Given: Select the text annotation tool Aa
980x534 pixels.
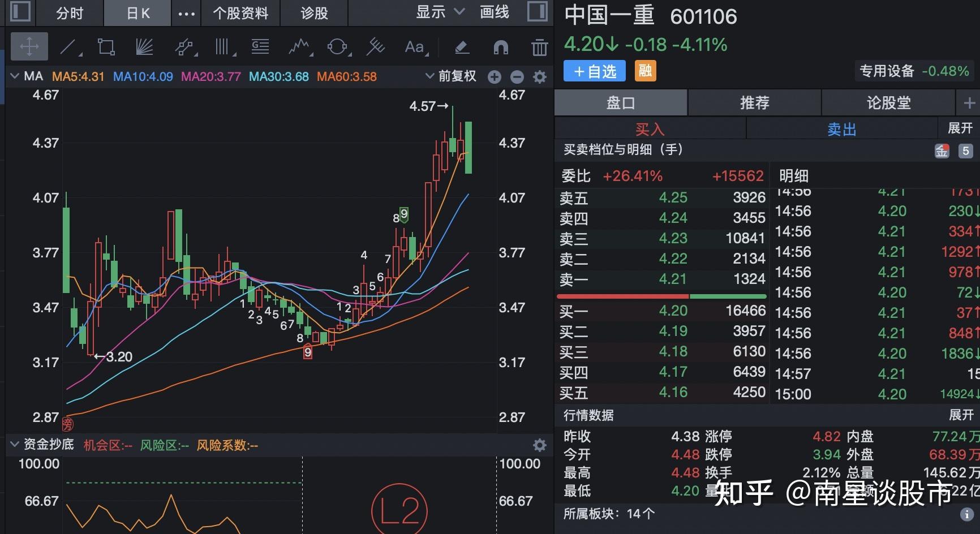Looking at the screenshot, I should click(415, 46).
